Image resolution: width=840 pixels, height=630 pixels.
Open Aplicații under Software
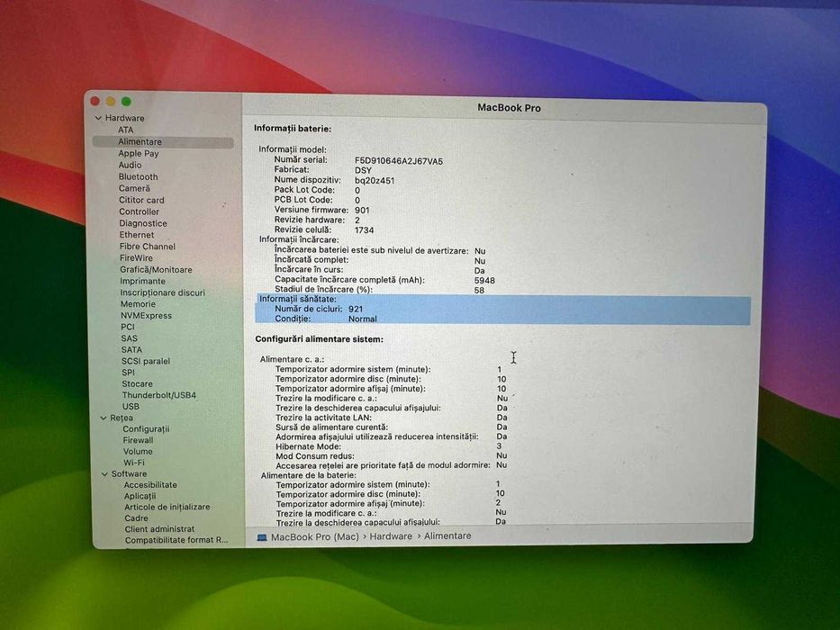pyautogui.click(x=140, y=496)
